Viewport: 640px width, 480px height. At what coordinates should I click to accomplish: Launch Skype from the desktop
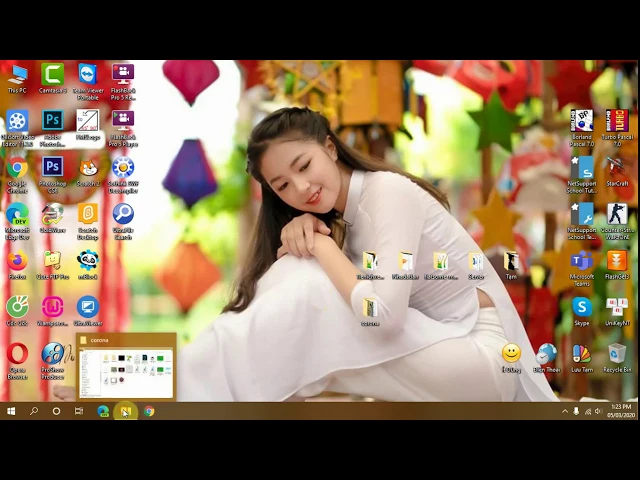click(x=582, y=308)
